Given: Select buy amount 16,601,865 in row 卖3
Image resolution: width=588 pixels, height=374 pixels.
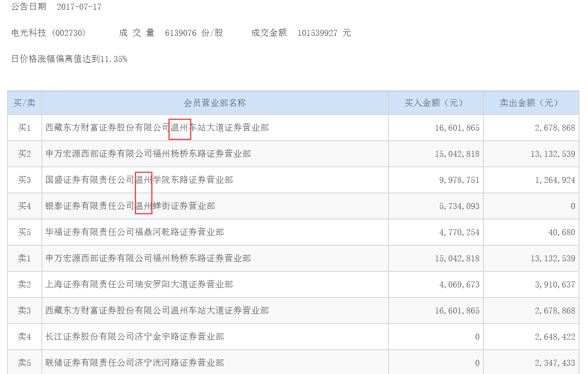Looking at the screenshot, I should [x=457, y=311].
